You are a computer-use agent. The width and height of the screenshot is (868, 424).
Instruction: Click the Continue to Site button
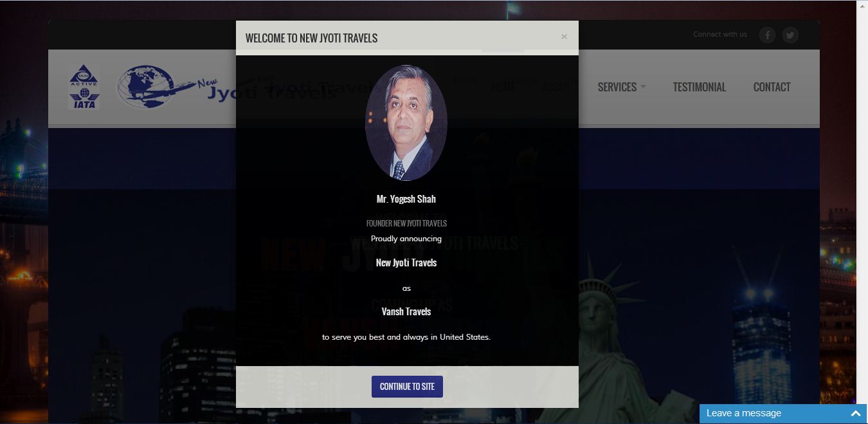(x=407, y=387)
